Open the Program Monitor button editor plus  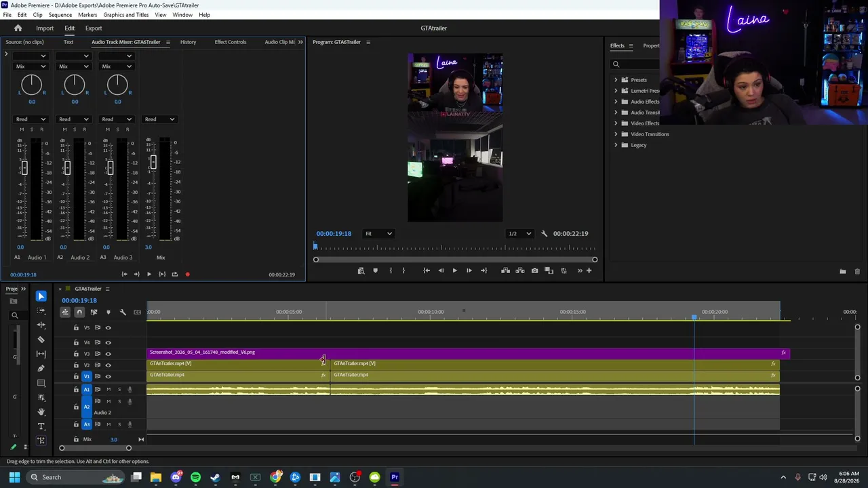click(589, 271)
